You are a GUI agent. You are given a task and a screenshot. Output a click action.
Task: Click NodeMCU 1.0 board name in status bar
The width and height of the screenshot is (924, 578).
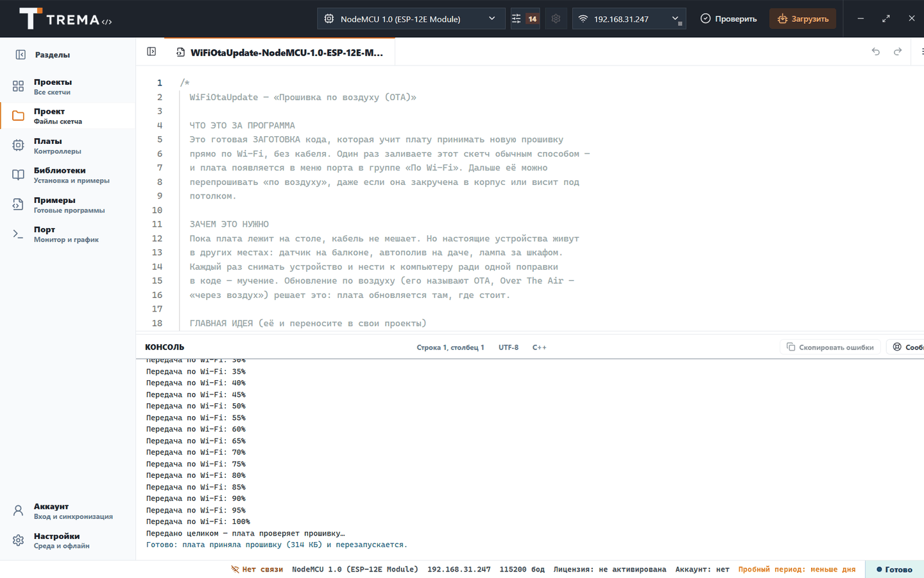(355, 570)
